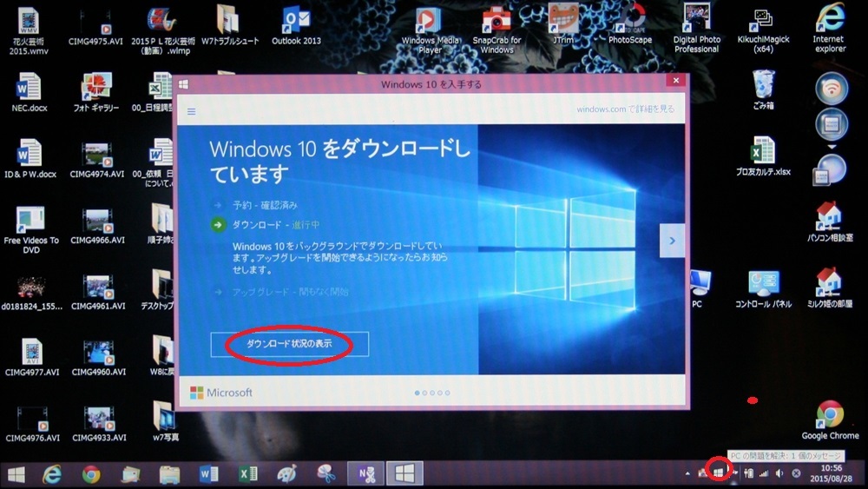
Task: Select プロ友カルテ.xlsx file on desktop
Action: [763, 156]
